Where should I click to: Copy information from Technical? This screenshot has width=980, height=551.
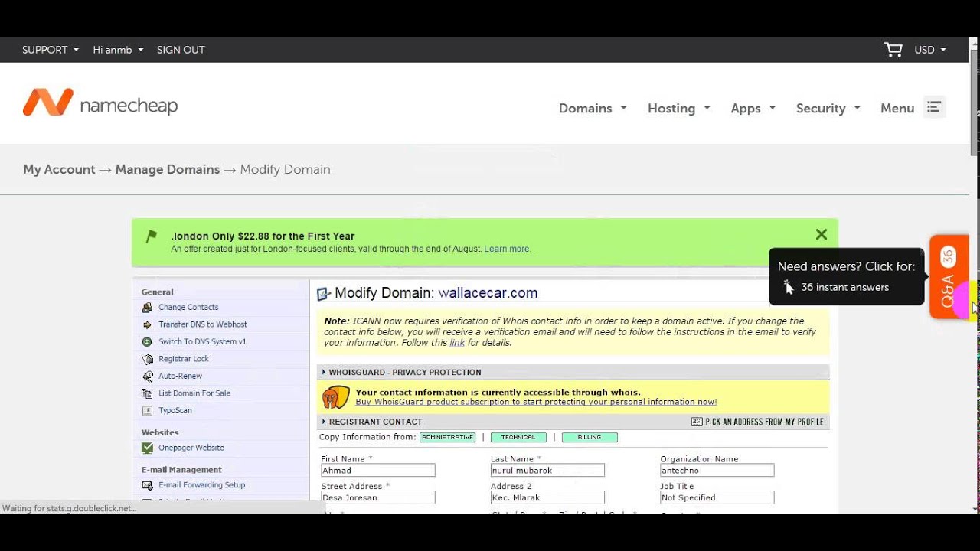(x=518, y=437)
